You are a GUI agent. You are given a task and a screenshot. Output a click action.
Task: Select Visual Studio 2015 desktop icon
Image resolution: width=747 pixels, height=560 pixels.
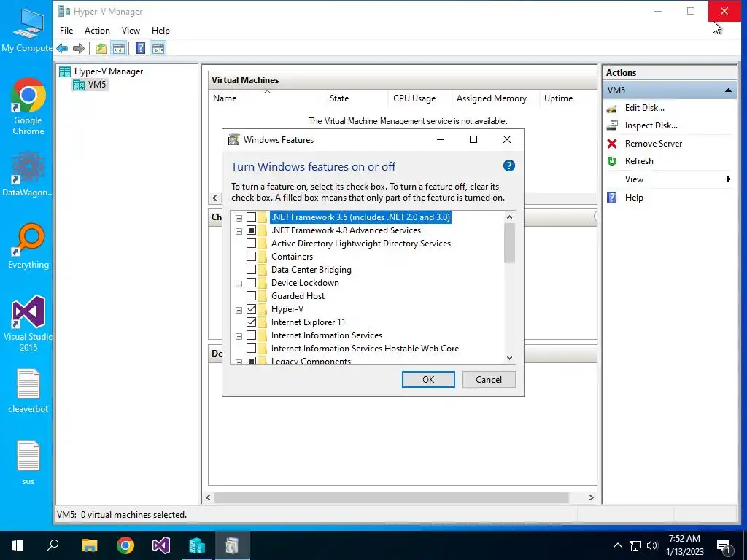(x=28, y=323)
